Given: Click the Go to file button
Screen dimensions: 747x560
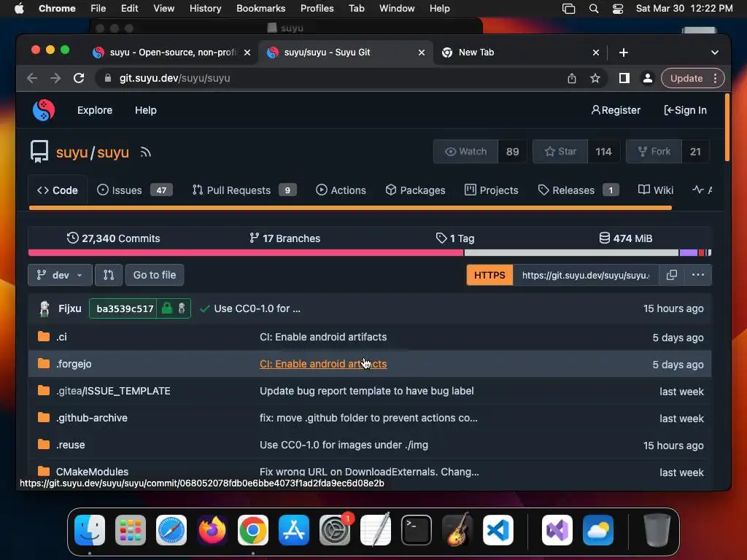Looking at the screenshot, I should coord(155,275).
